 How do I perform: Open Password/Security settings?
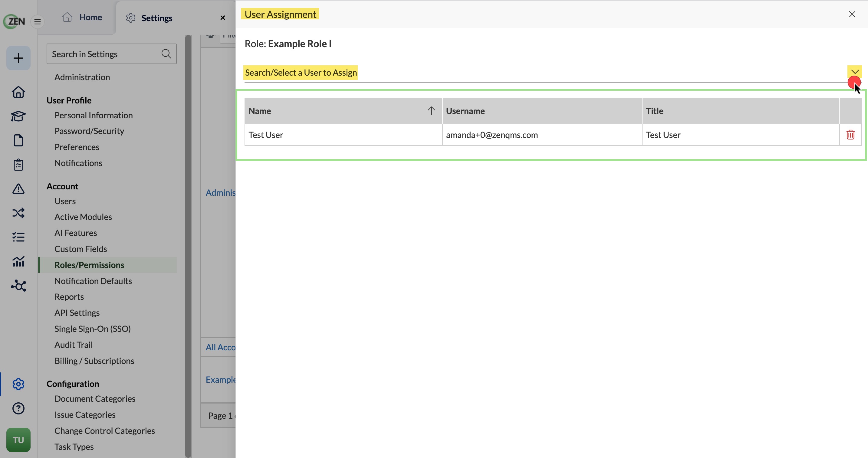click(x=89, y=131)
